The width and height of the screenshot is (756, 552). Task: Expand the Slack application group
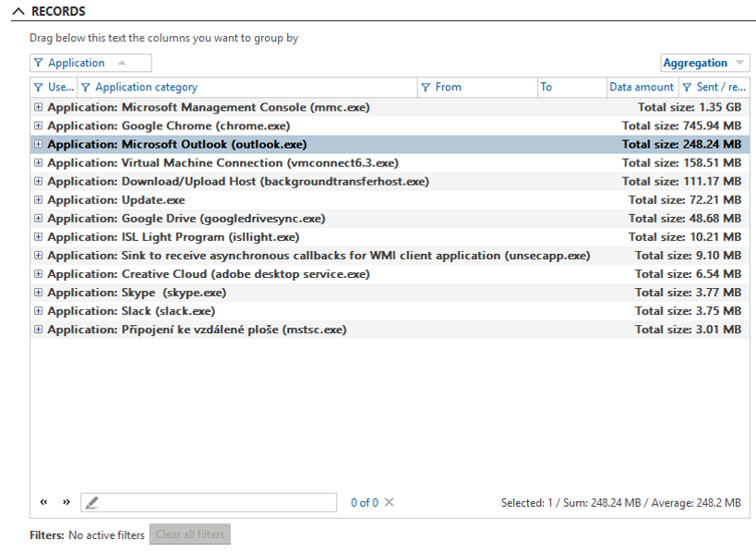(39, 311)
